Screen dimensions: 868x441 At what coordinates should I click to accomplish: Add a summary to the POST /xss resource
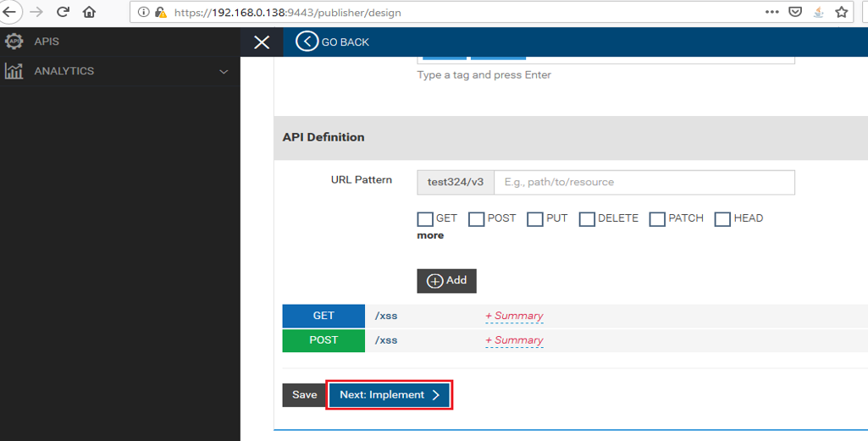[x=514, y=340]
